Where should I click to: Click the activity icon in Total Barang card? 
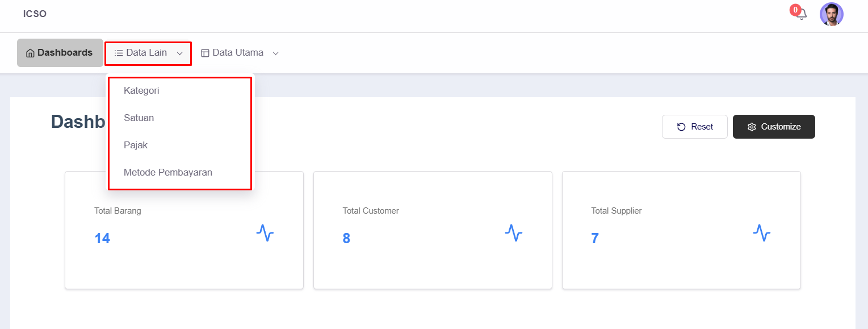coord(265,233)
